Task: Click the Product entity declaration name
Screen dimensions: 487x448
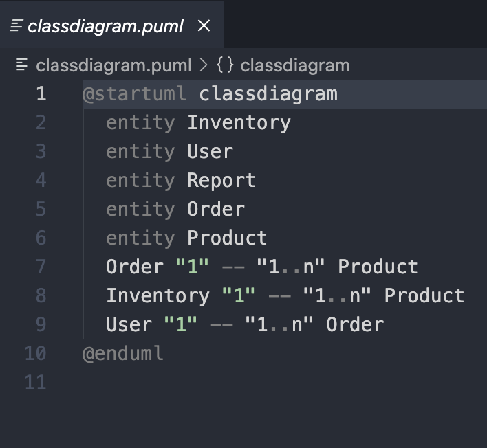Action: point(227,238)
